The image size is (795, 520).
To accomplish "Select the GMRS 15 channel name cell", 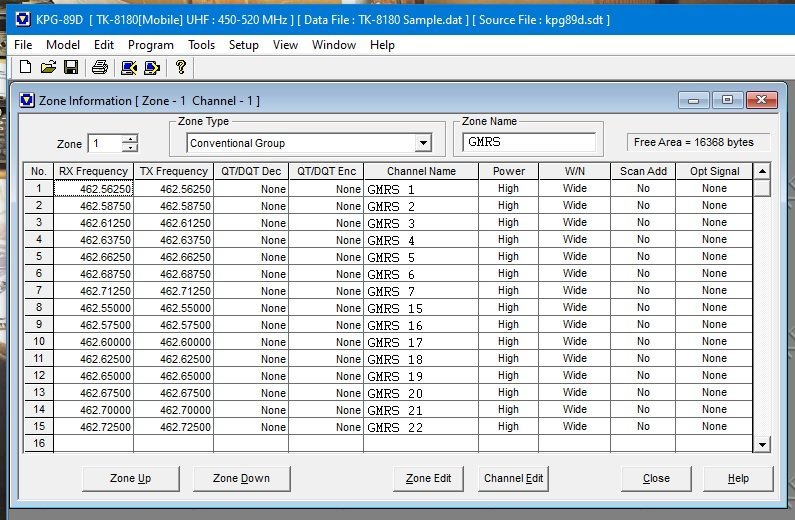I will 420,308.
